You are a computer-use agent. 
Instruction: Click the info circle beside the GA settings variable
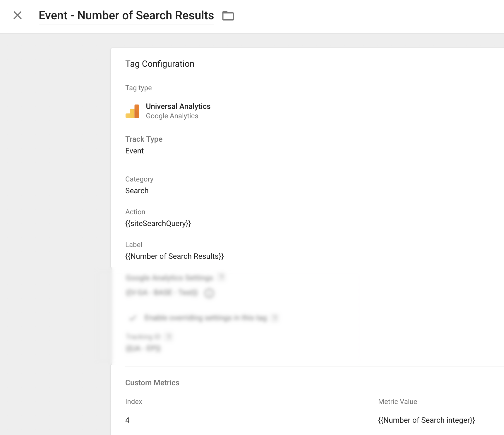[209, 293]
